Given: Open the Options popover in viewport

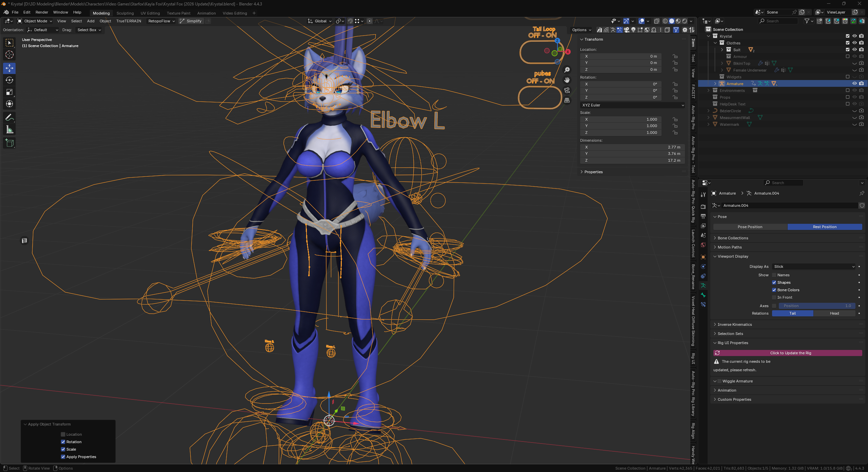Looking at the screenshot, I should (581, 30).
